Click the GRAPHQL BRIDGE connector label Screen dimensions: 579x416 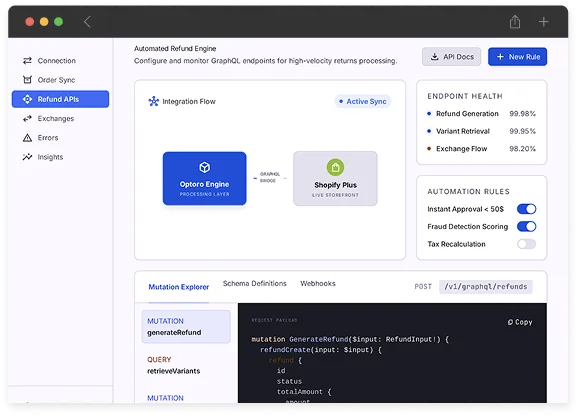tap(270, 177)
